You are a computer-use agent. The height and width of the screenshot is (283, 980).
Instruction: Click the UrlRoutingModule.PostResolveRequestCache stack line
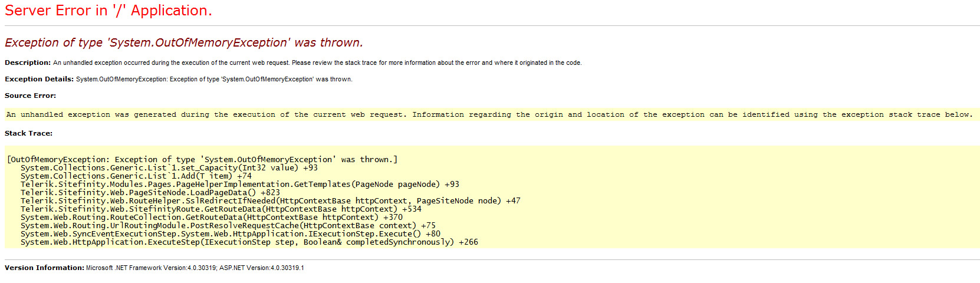click(x=228, y=225)
